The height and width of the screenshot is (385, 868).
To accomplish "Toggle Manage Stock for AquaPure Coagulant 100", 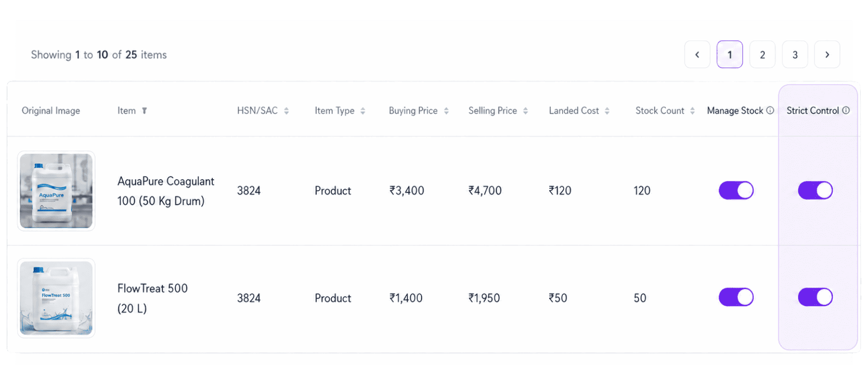I will pos(736,190).
